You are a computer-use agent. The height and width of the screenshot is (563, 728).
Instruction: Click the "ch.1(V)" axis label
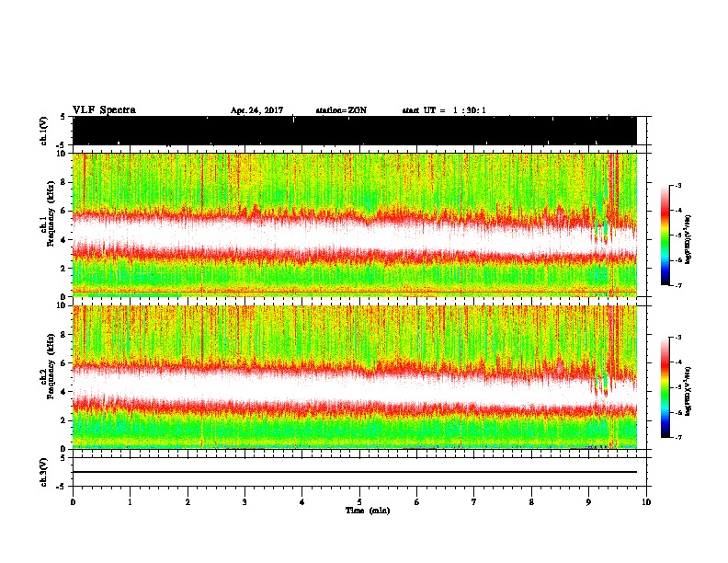tap(44, 131)
